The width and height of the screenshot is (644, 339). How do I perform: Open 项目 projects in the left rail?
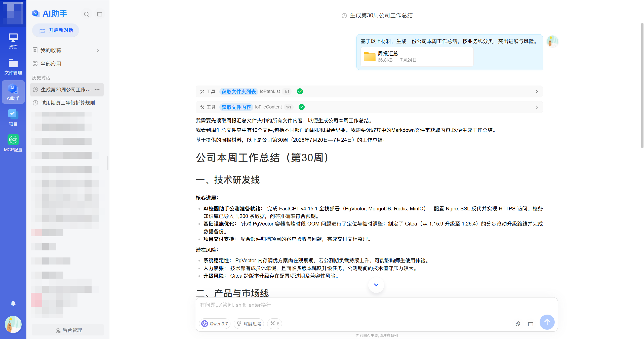pyautogui.click(x=13, y=118)
